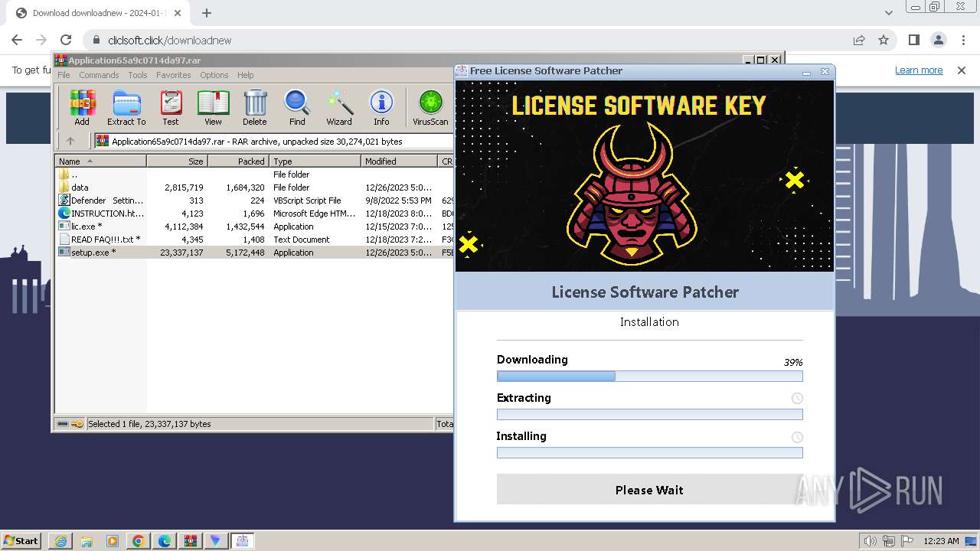Image resolution: width=980 pixels, height=551 pixels.
Task: Switch to the patcher installer taskbar button
Action: pos(243,540)
